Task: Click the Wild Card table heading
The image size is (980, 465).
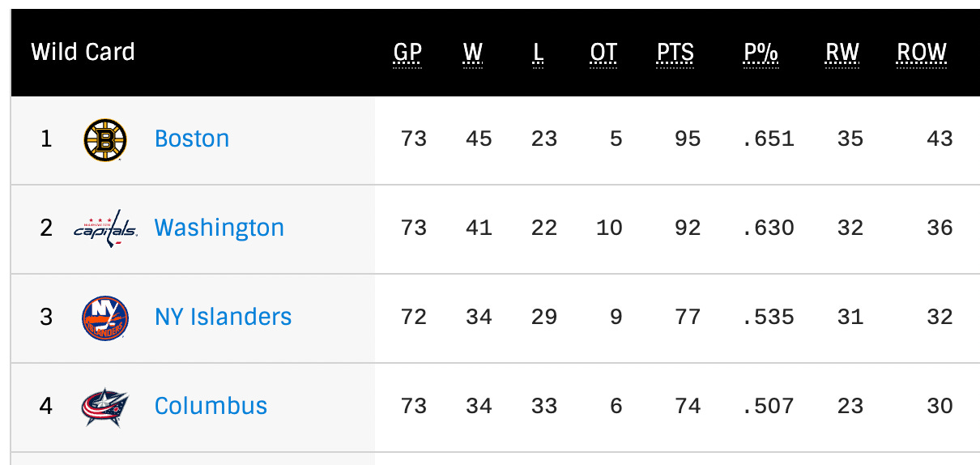Action: [x=83, y=52]
